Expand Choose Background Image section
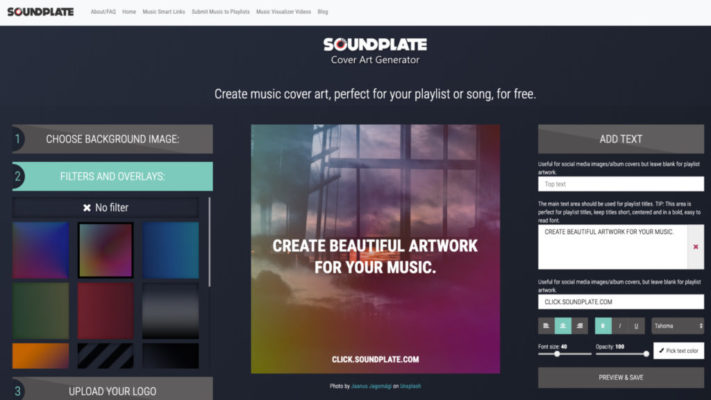The width and height of the screenshot is (711, 400). (112, 139)
